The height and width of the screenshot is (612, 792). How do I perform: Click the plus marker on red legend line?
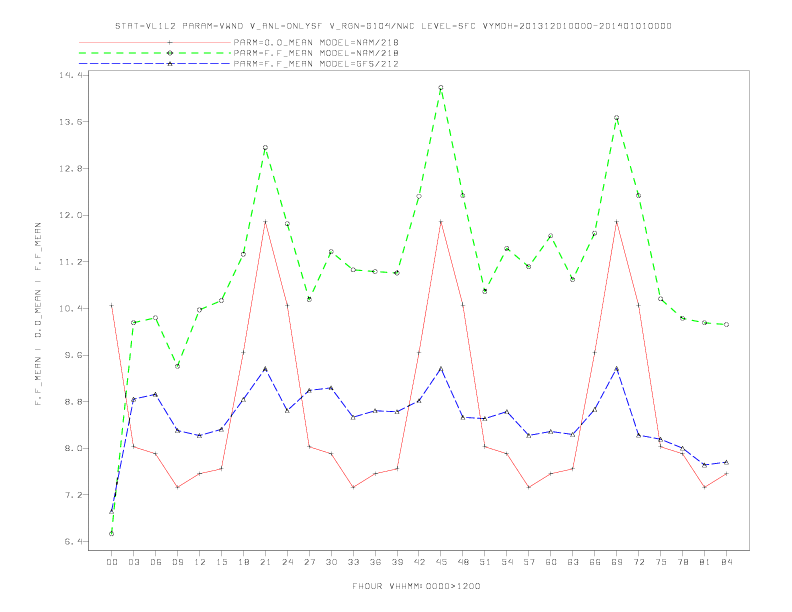tap(170, 42)
